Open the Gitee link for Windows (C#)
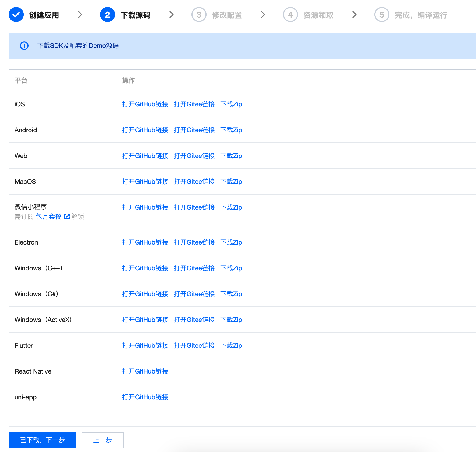This screenshot has height=452, width=476. tap(194, 294)
